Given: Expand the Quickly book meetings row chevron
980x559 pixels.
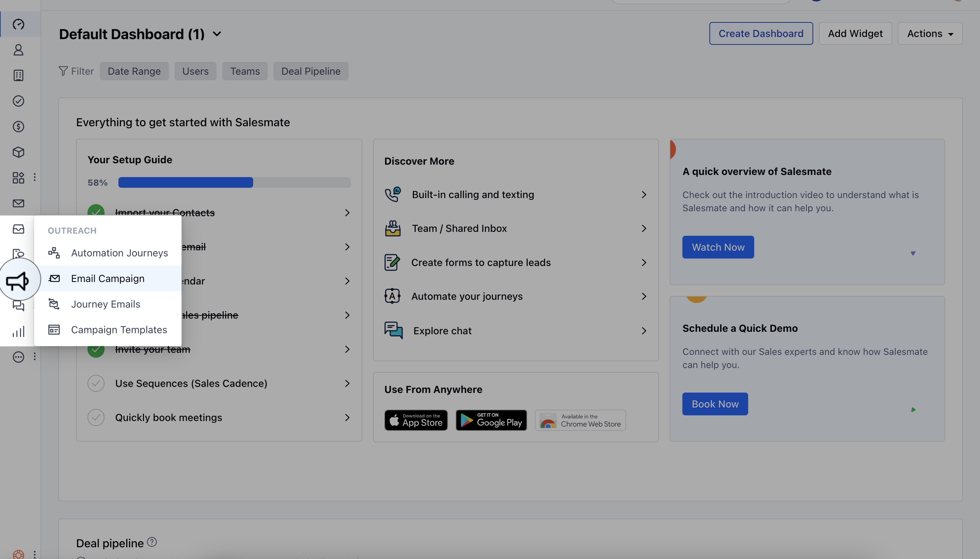Looking at the screenshot, I should coord(347,417).
